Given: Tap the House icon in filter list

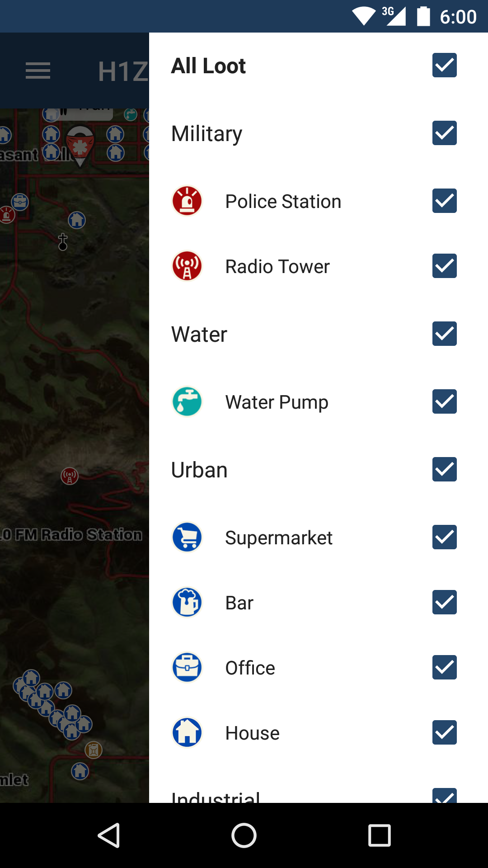Looking at the screenshot, I should coord(187,732).
